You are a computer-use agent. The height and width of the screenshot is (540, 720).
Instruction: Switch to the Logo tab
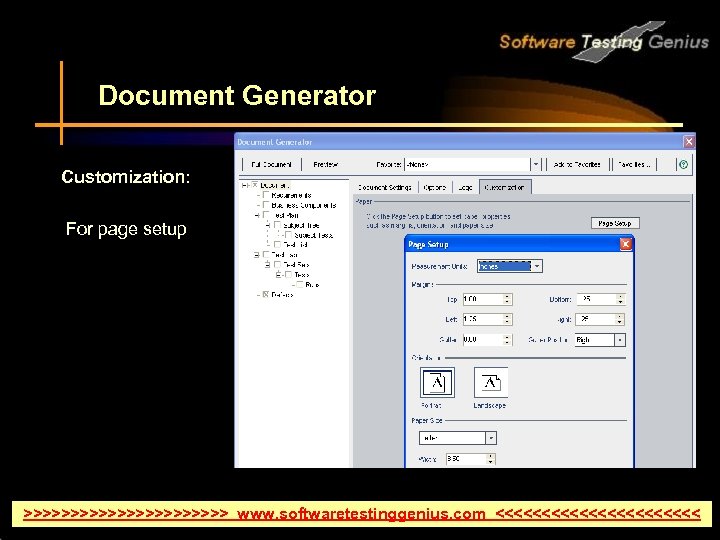(465, 187)
